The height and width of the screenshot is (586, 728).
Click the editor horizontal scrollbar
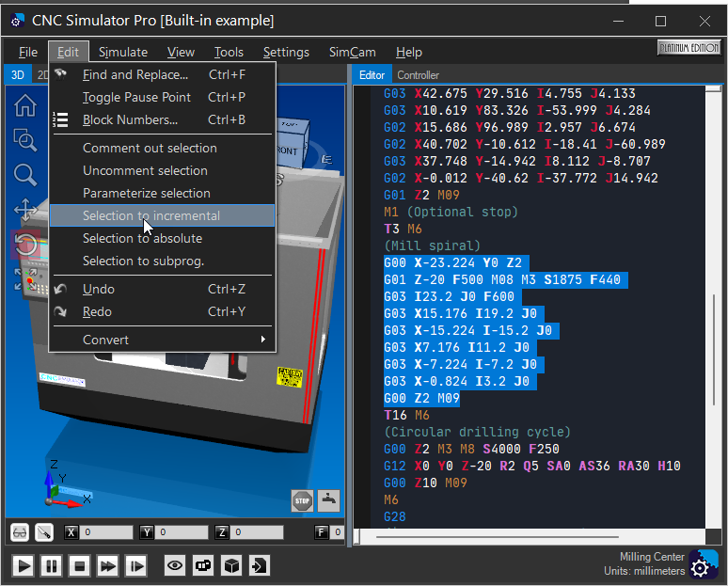coord(497,537)
